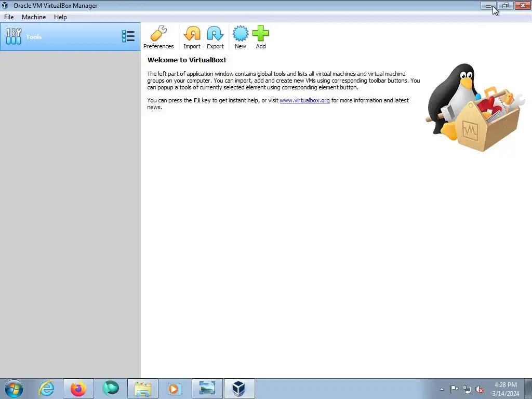Click the Export appliance icon

click(x=215, y=37)
